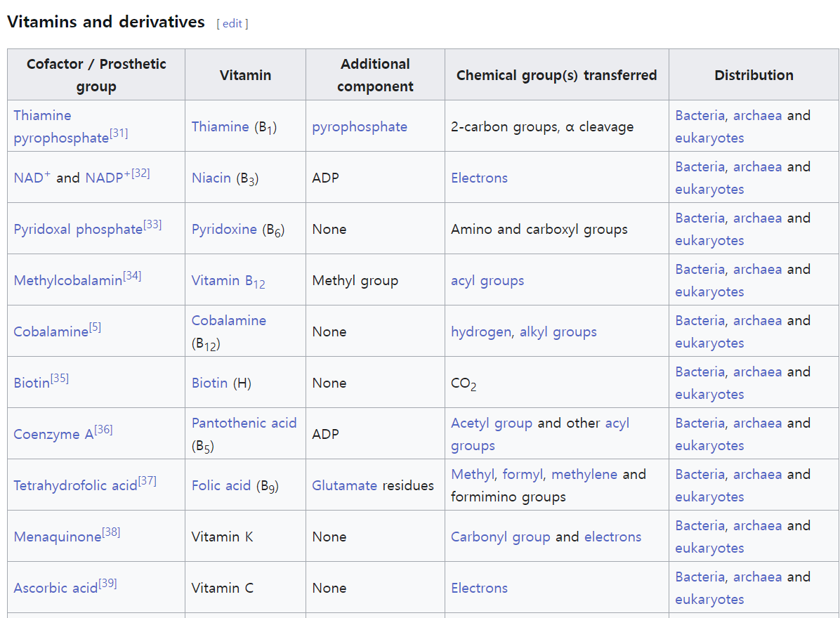Click the formyl link
This screenshot has height=618, width=840.
pyautogui.click(x=523, y=474)
